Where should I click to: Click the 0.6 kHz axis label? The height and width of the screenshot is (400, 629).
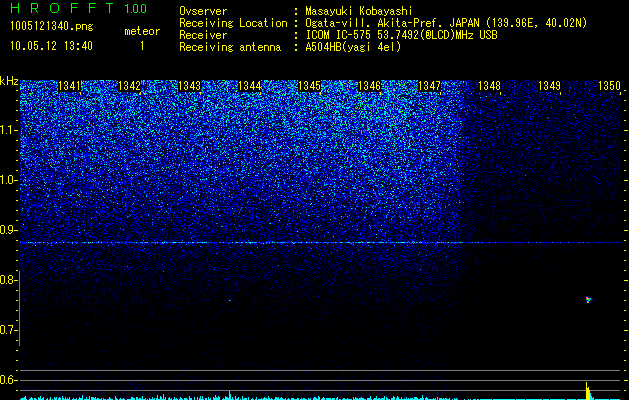coord(8,380)
